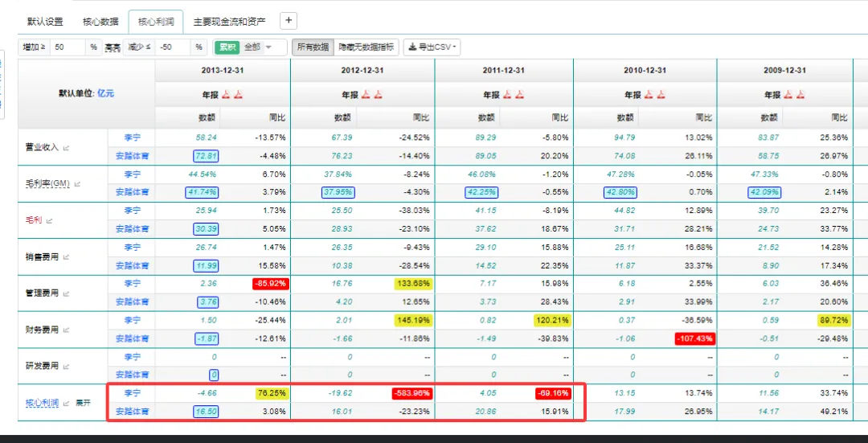The width and height of the screenshot is (868, 443).
Task: Select the yellow highlighted cell 89.72%
Action: [x=833, y=320]
